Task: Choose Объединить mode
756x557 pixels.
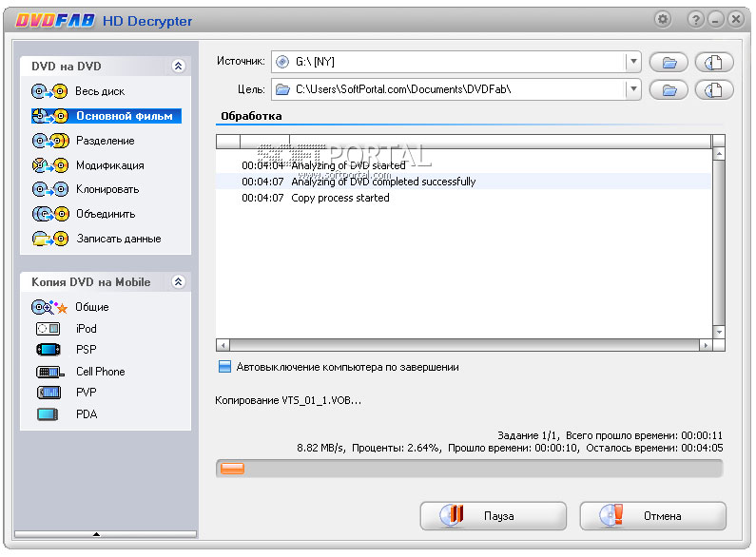Action: point(106,214)
